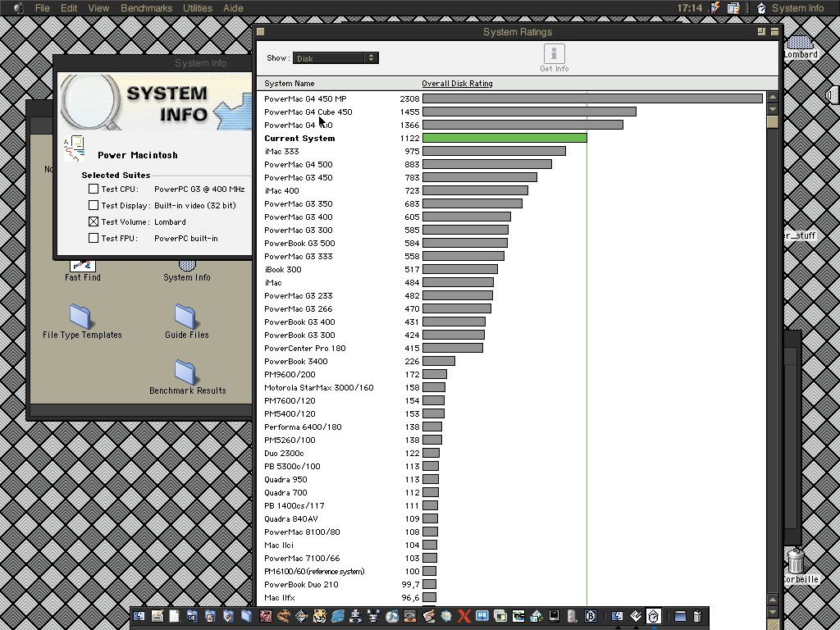Launch the red X application in dock
Image resolution: width=840 pixels, height=630 pixels.
(x=464, y=616)
